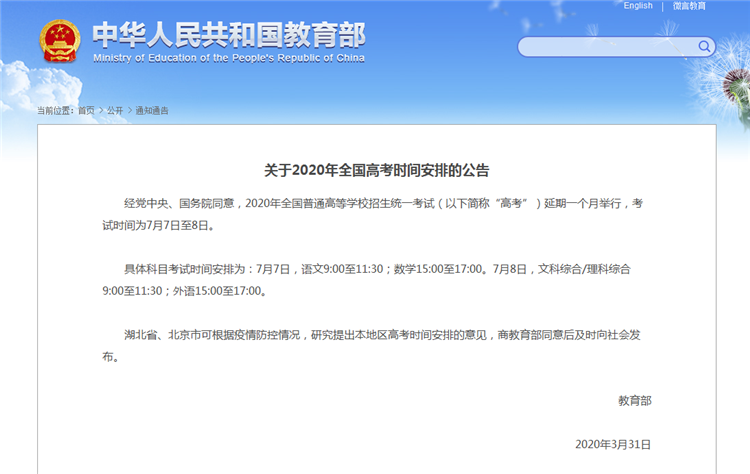This screenshot has height=474, width=750.
Task: Open the 微言教育 link
Action: 689,6
